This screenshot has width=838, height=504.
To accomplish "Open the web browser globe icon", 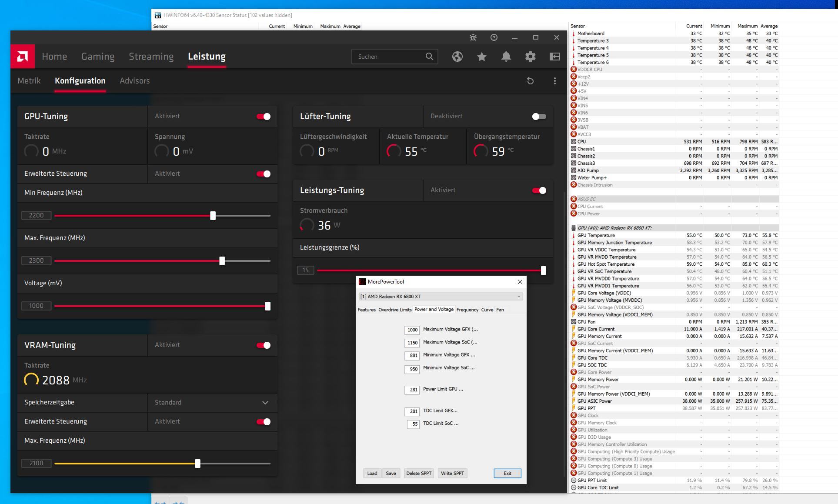I will point(457,57).
